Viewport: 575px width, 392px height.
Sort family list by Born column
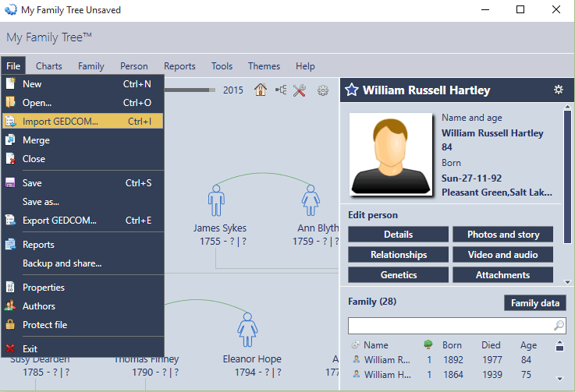(x=452, y=344)
